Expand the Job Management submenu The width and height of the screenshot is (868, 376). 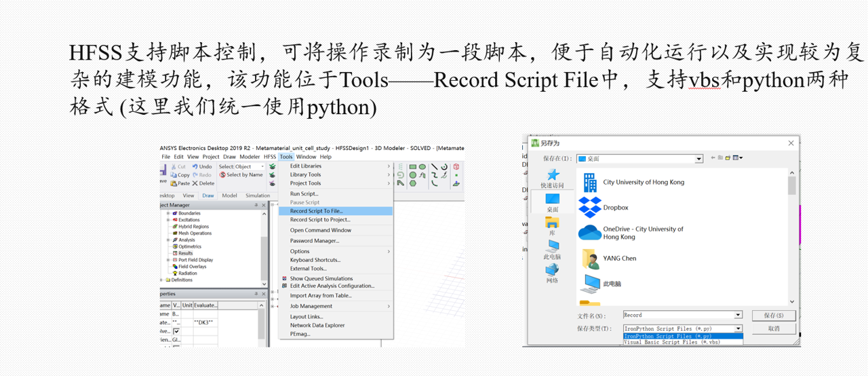[336, 306]
